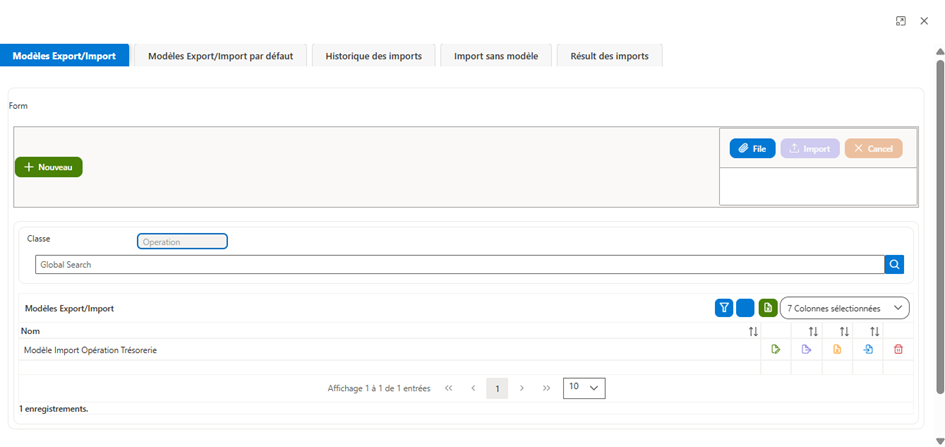Click the scrollbar up arrow
Image resolution: width=945 pixels, height=447 pixels.
pos(940,51)
